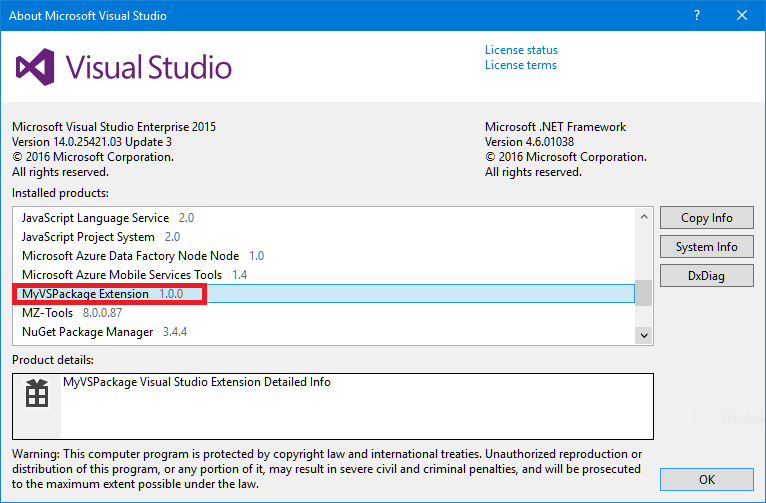Open the License terms link
The height and width of the screenshot is (503, 766).
[520, 65]
